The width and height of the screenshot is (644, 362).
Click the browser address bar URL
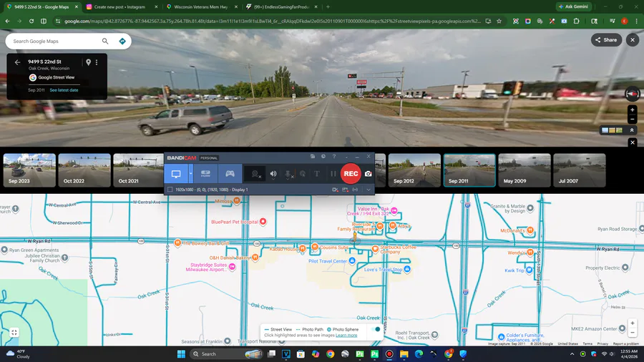coord(272,21)
